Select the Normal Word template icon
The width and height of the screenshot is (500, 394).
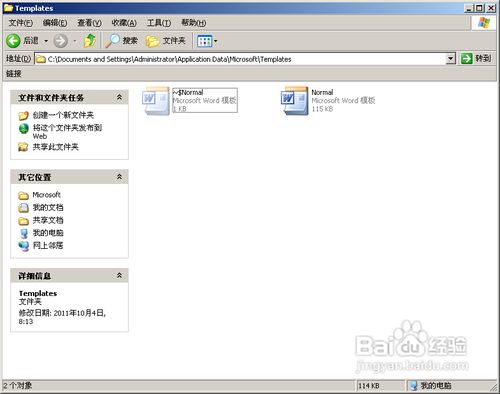click(x=295, y=101)
